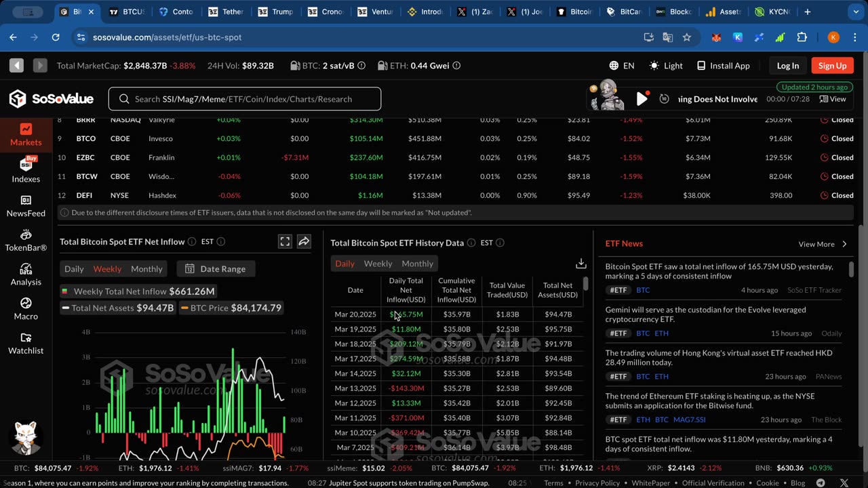
Task: Open the Date Range picker
Action: tap(216, 269)
